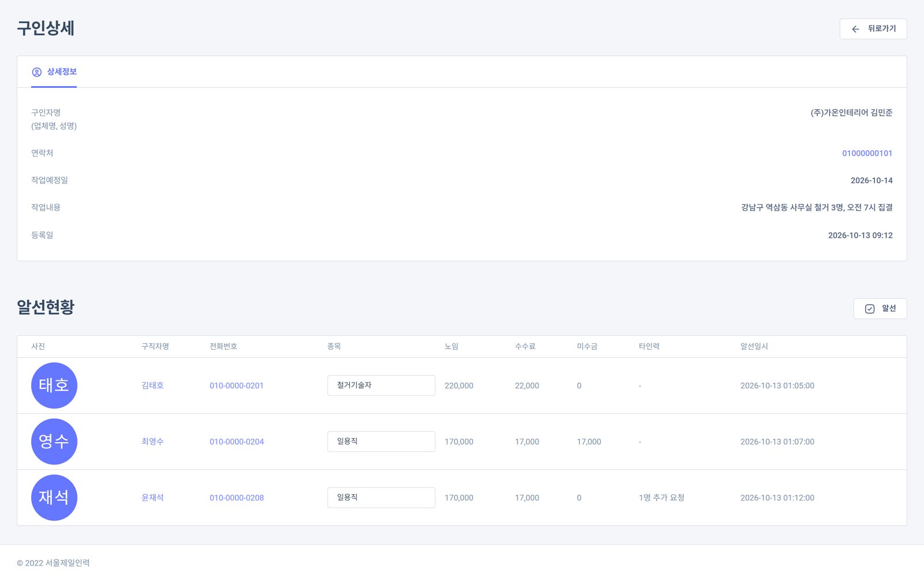
Task: Click the 220,000 wage value
Action: tap(459, 386)
